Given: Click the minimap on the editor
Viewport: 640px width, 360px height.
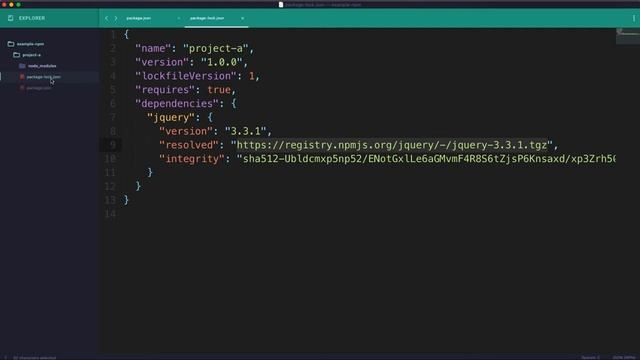Looking at the screenshot, I should pyautogui.click(x=627, y=37).
